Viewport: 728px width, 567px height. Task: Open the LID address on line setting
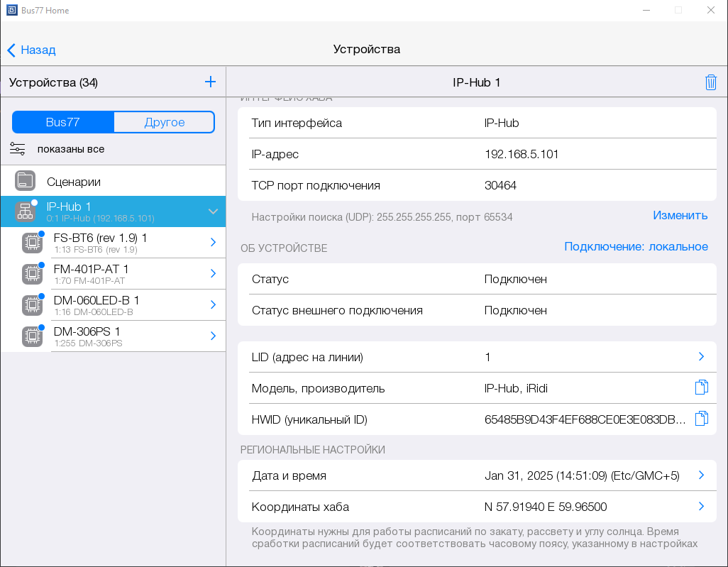700,357
